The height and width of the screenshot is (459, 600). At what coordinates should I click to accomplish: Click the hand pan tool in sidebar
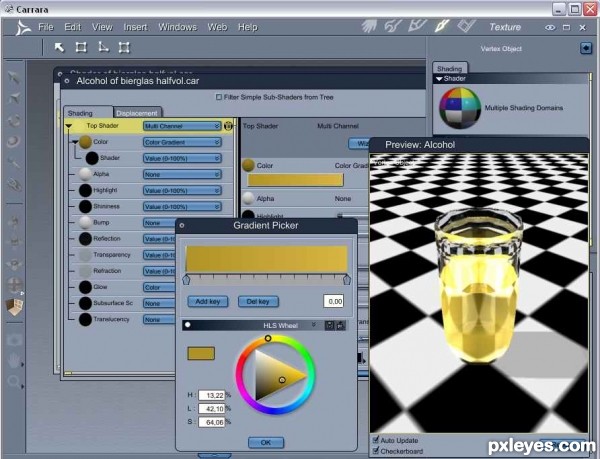(x=14, y=360)
